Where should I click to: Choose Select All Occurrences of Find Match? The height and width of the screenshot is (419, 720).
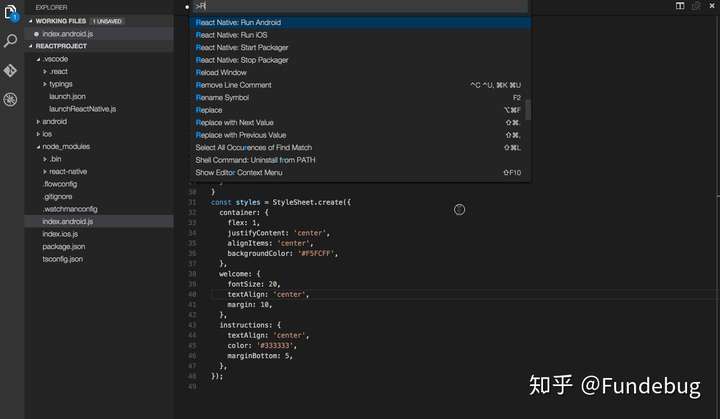point(360,147)
